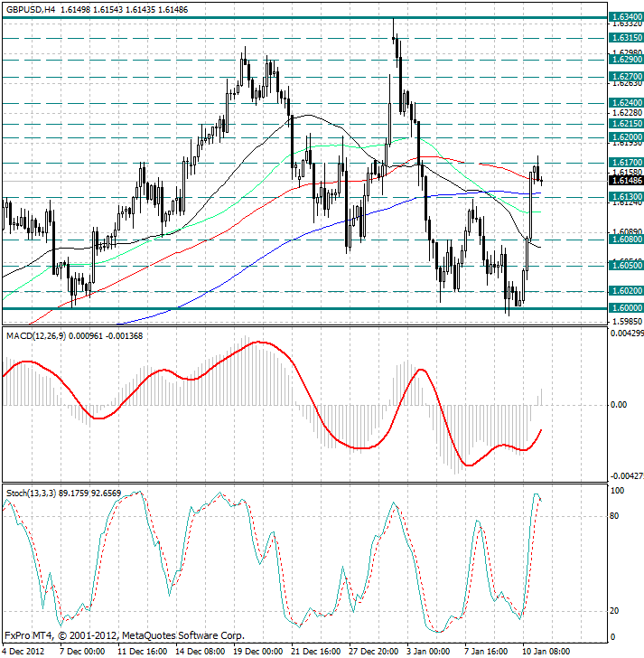Click the Stochastic 20 level label
This screenshot has height=658, width=644.
614,611
